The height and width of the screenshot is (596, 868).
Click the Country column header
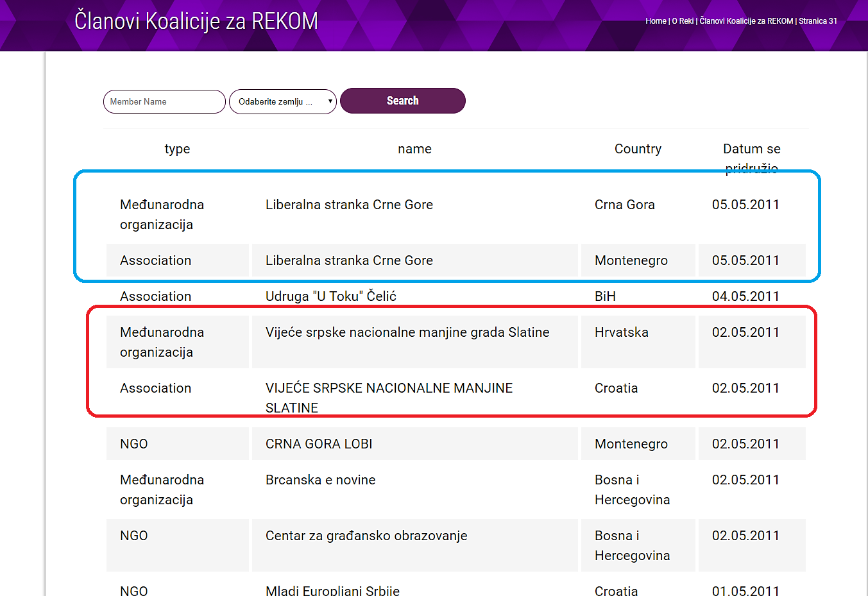tap(638, 149)
